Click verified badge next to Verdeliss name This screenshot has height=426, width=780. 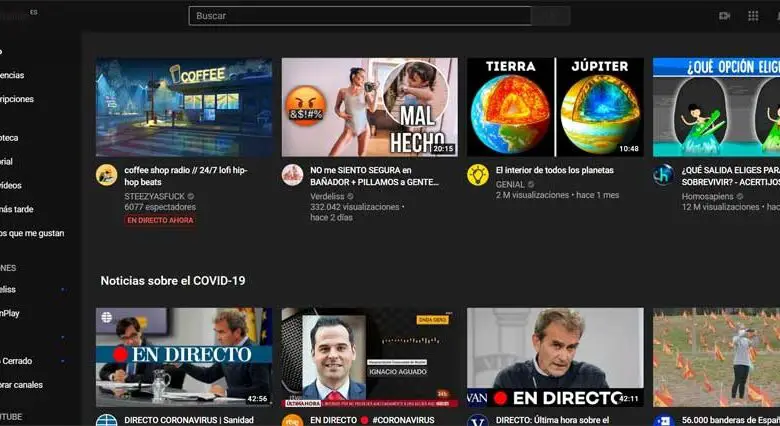pos(350,196)
